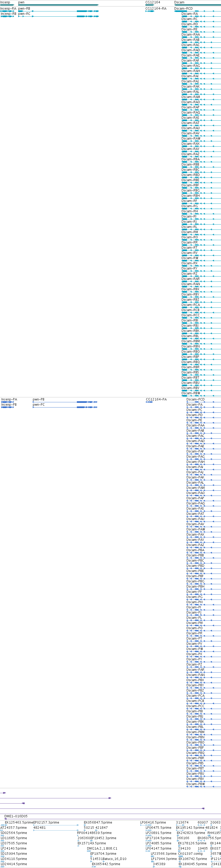Open transcript Dscam-RF

tap(189, 201)
